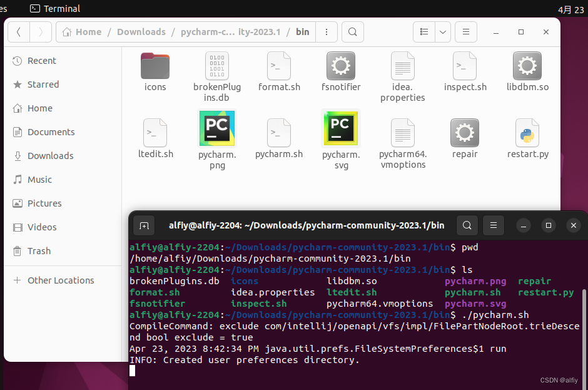Select the fsnotifier executable icon
The height and width of the screenshot is (390, 588).
(x=340, y=66)
